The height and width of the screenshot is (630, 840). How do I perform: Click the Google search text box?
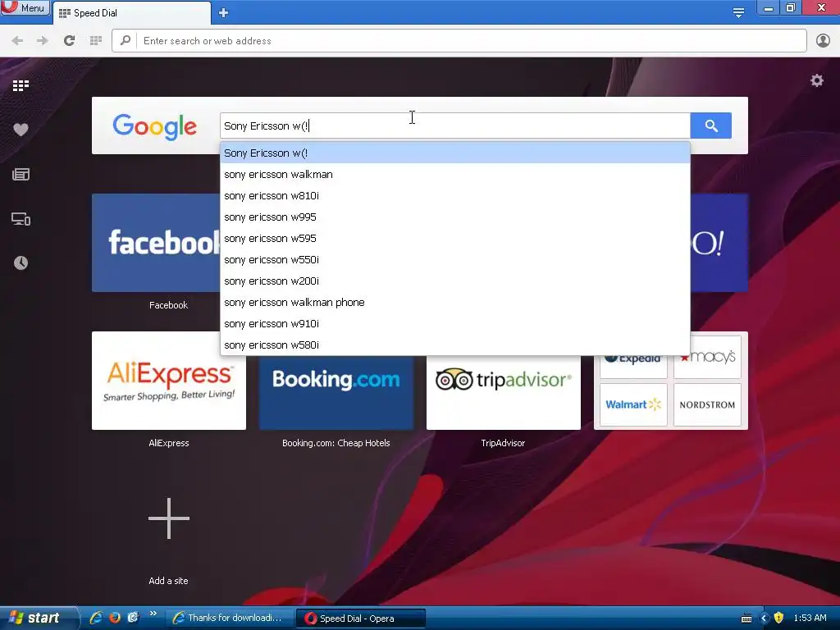point(454,126)
